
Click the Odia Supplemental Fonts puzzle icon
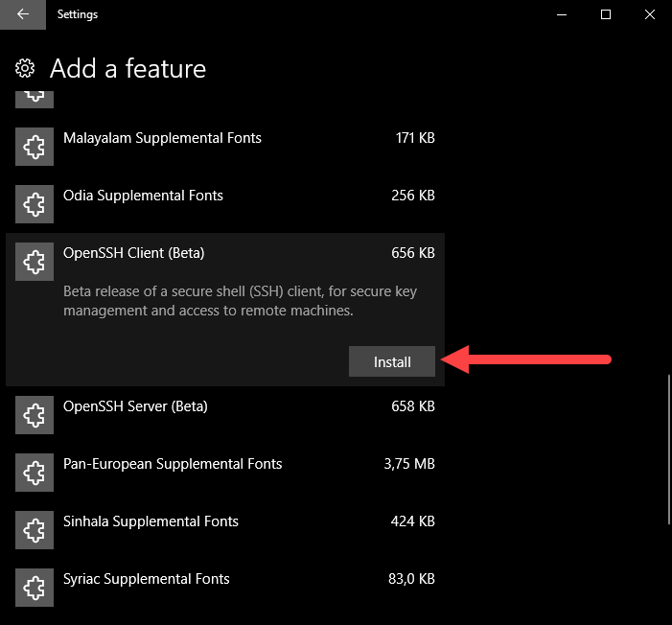click(35, 204)
